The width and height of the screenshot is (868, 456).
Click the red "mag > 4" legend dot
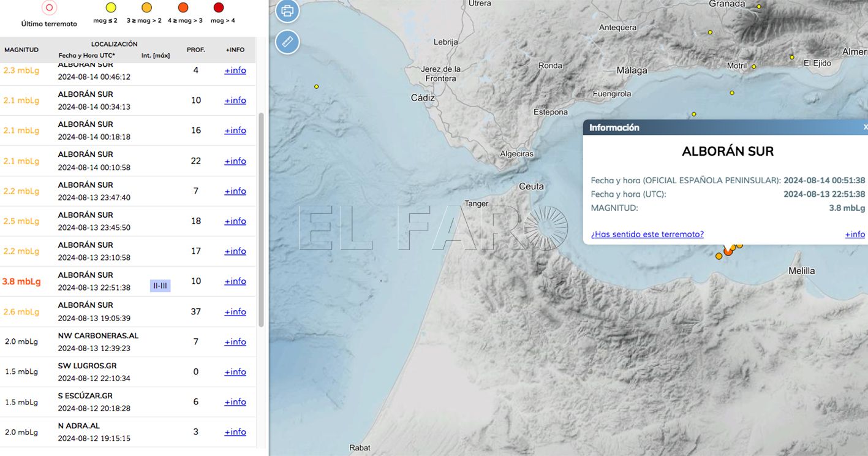(218, 8)
